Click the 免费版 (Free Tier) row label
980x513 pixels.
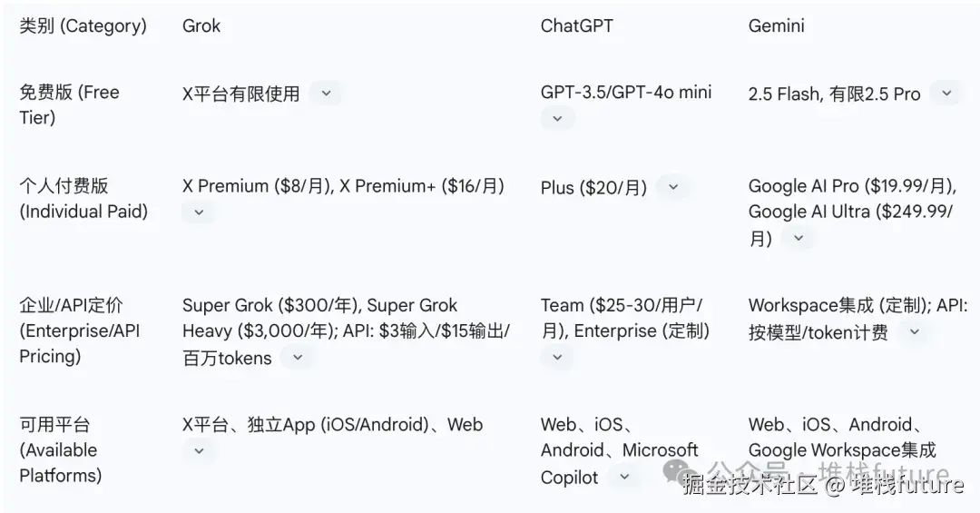pos(69,104)
